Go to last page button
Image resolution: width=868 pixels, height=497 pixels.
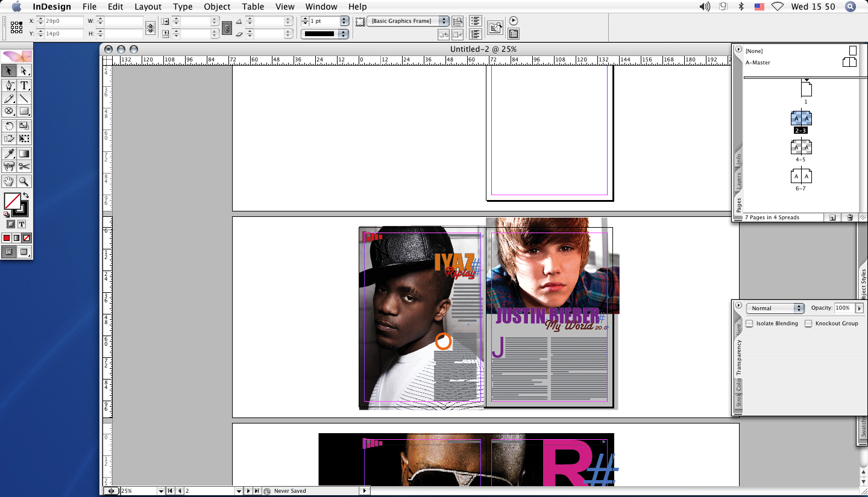click(257, 491)
